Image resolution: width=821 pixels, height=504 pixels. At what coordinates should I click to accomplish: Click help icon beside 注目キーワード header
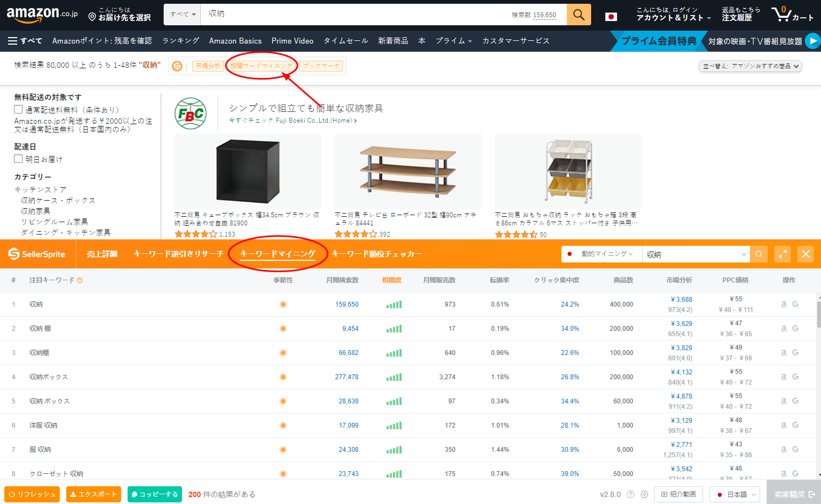80,280
